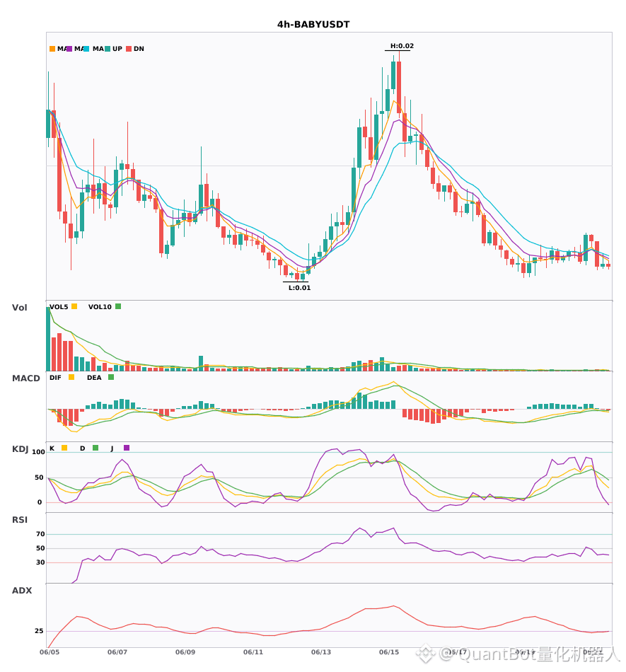This screenshot has width=626, height=672.
Task: Click the RSI panel label
Action: (x=20, y=519)
